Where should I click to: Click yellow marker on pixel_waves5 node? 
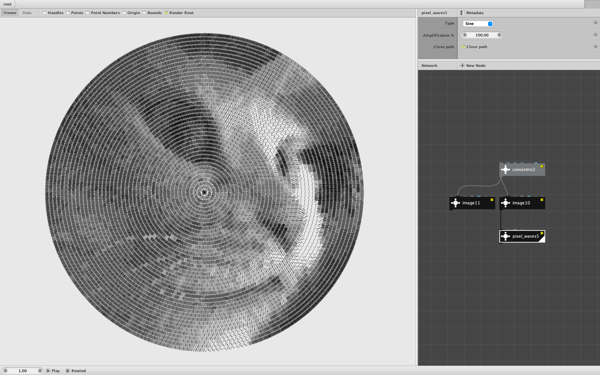click(x=542, y=233)
